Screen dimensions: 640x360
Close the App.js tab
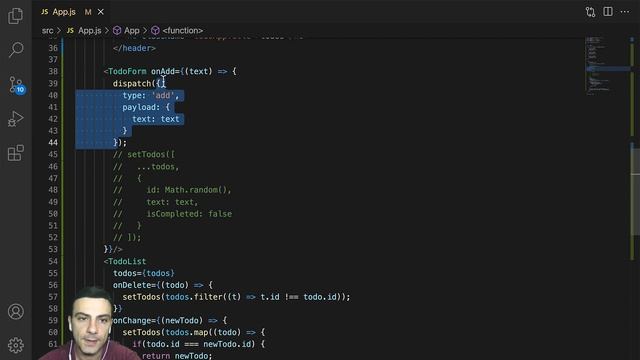pyautogui.click(x=100, y=12)
